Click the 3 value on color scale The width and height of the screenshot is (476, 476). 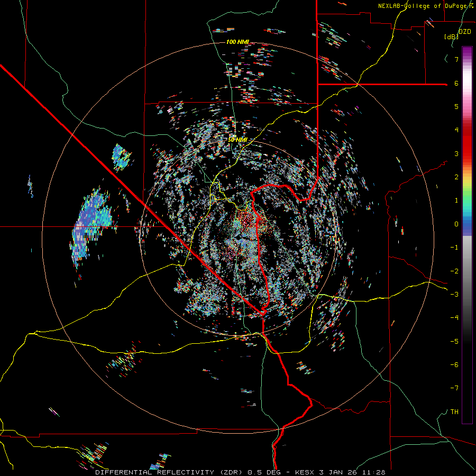(456, 153)
